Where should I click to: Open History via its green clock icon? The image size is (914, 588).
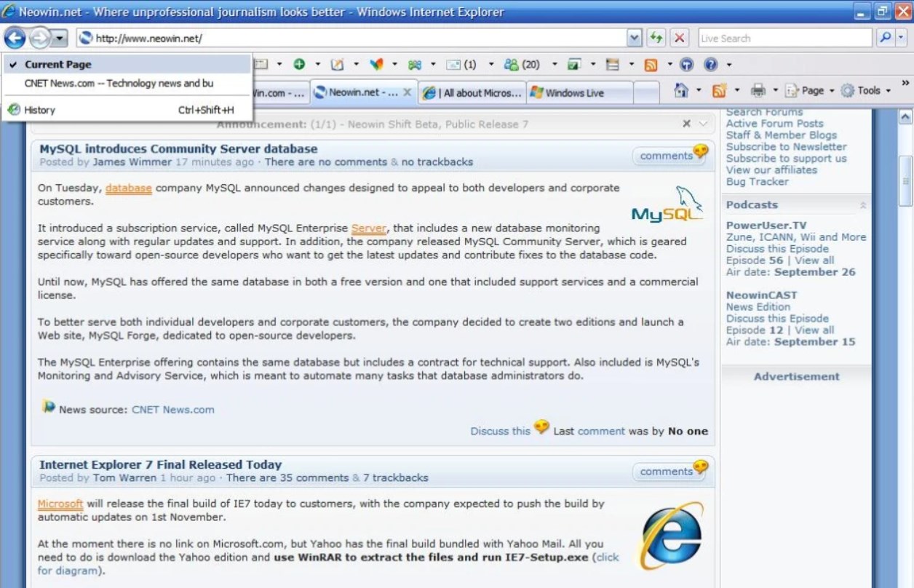14,110
